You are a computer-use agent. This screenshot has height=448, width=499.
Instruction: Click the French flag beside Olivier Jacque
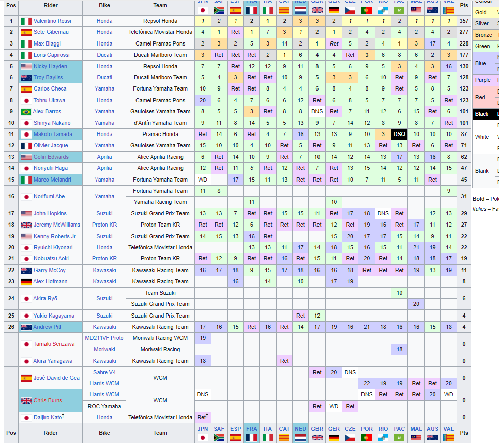click(26, 146)
